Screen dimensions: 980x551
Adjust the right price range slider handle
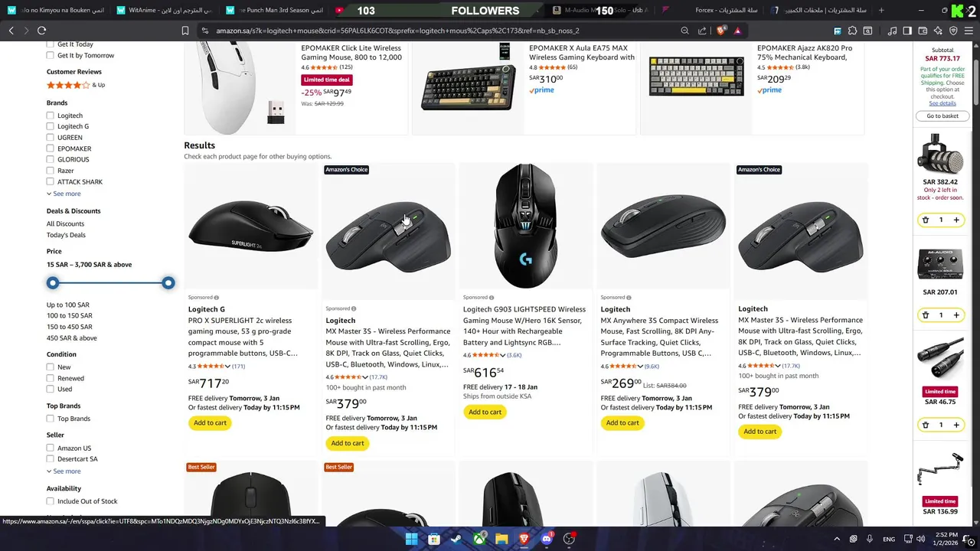click(x=168, y=283)
